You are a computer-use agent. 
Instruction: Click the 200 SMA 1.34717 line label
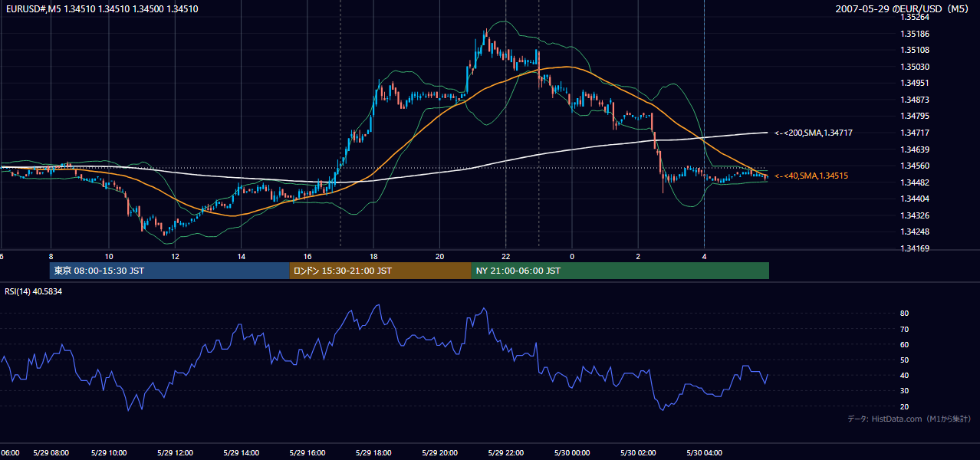point(814,133)
